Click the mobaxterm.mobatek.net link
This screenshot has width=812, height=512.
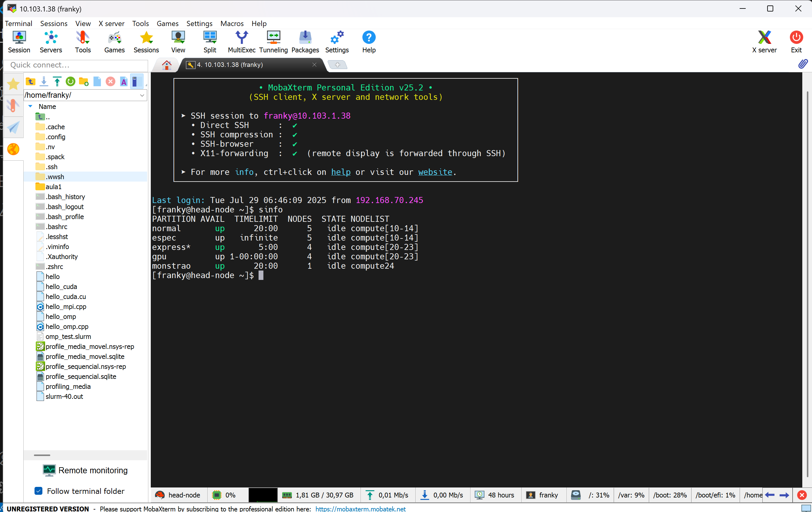pyautogui.click(x=361, y=508)
